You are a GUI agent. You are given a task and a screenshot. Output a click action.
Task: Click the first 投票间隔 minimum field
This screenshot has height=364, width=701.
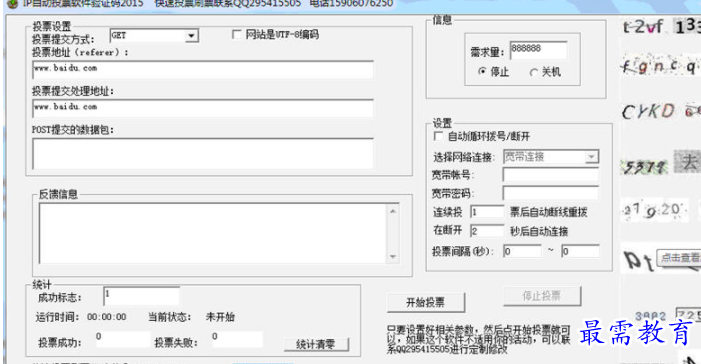click(x=522, y=251)
